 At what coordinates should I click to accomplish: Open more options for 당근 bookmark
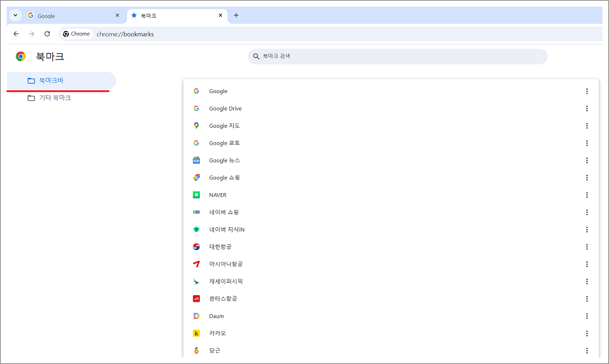coord(587,350)
